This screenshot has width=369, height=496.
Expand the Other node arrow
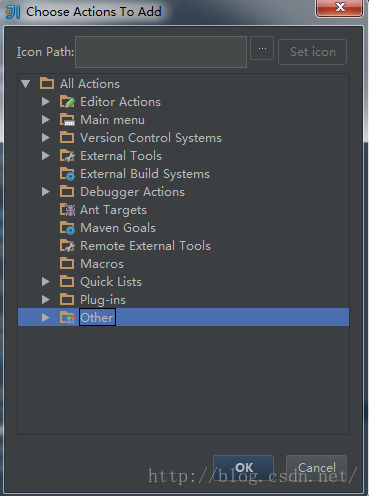46,317
